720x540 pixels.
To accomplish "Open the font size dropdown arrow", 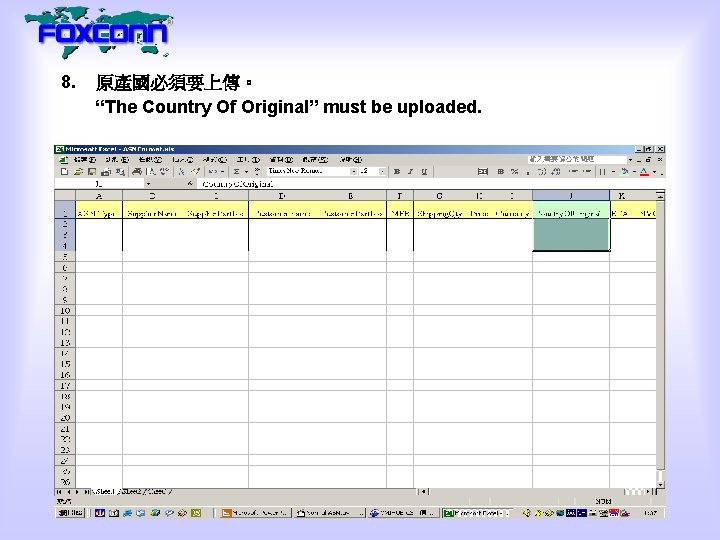I will click(382, 172).
